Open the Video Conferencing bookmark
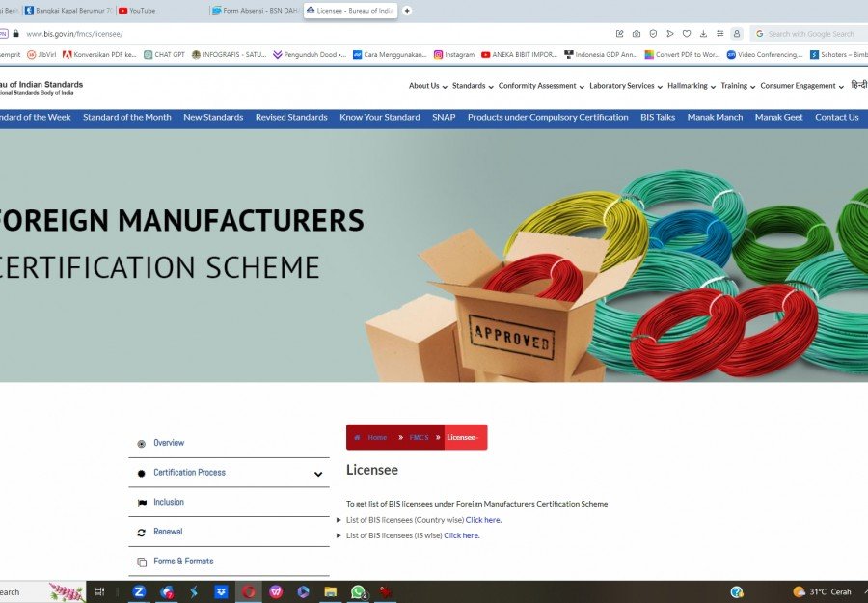The height and width of the screenshot is (603, 868). tap(765, 55)
